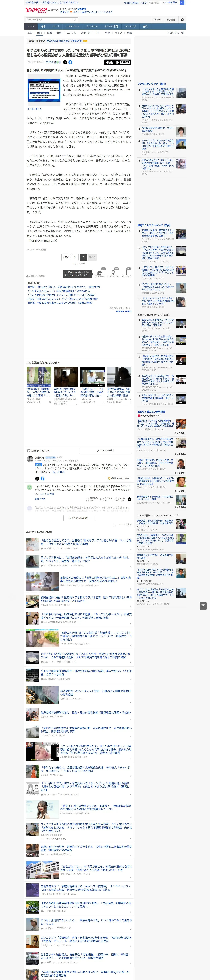The height and width of the screenshot is (980, 210).
Task: Click the magnifier icon beside the keyword field
Action: tap(75, 19)
